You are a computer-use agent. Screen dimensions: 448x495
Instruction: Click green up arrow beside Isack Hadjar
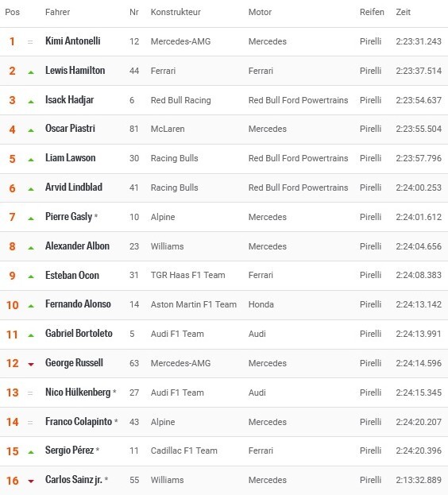click(31, 102)
